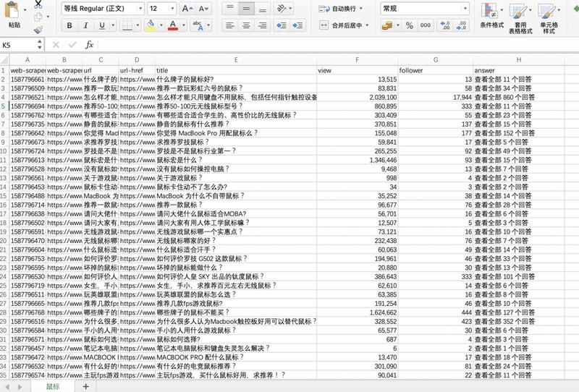The image size is (579, 392).
Task: Align text to the left
Action: pyautogui.click(x=229, y=25)
